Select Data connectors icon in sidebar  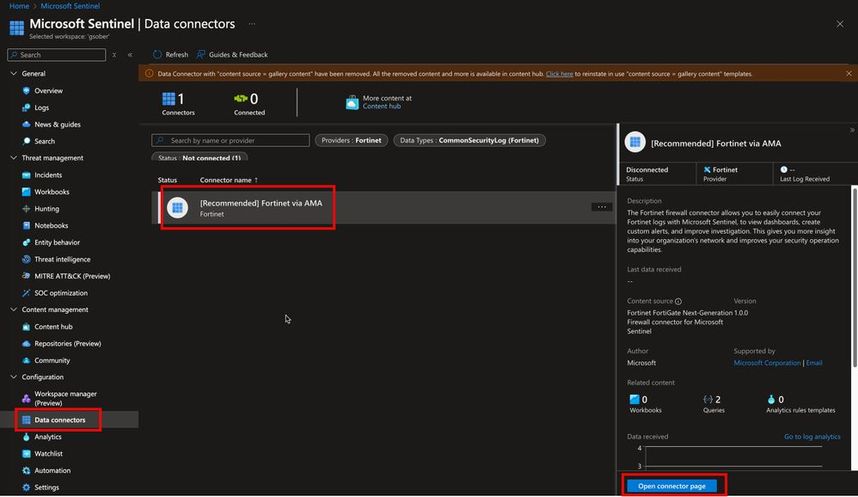[26, 420]
